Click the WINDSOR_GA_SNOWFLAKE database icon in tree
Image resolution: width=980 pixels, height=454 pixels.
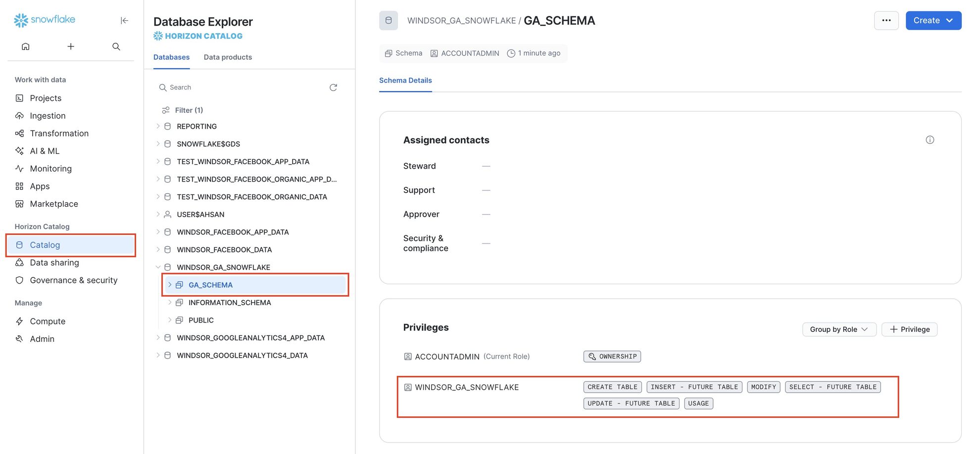(x=168, y=267)
